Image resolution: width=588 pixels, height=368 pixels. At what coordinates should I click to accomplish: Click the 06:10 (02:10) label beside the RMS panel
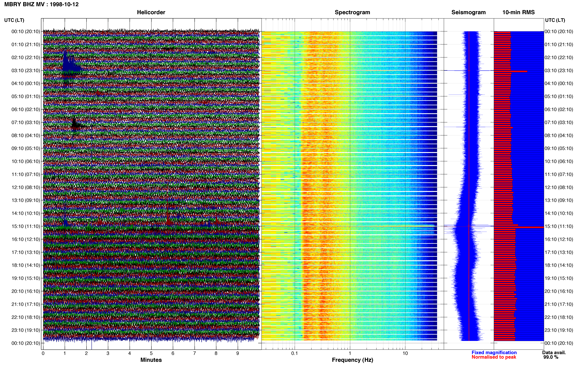tap(559, 109)
